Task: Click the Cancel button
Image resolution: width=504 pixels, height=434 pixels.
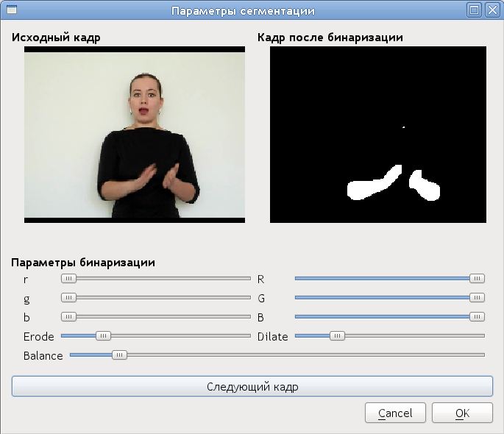Action: (x=395, y=413)
